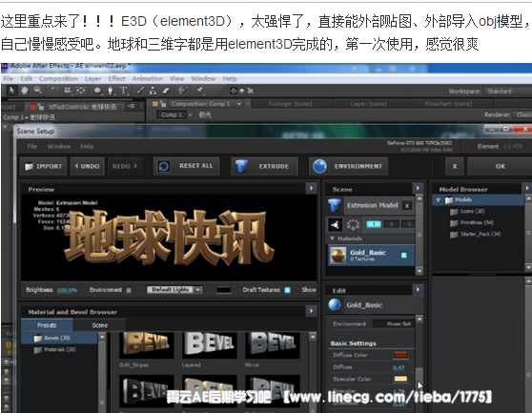The width and height of the screenshot is (532, 413).
Task: Activate group 2 toggle in Scene
Action: pyautogui.click(x=392, y=224)
